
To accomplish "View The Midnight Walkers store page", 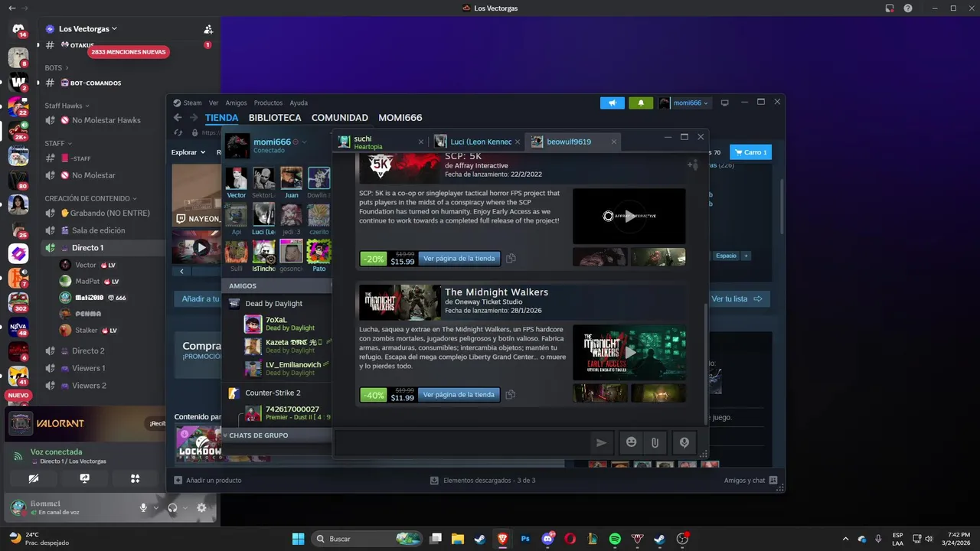I will click(459, 395).
